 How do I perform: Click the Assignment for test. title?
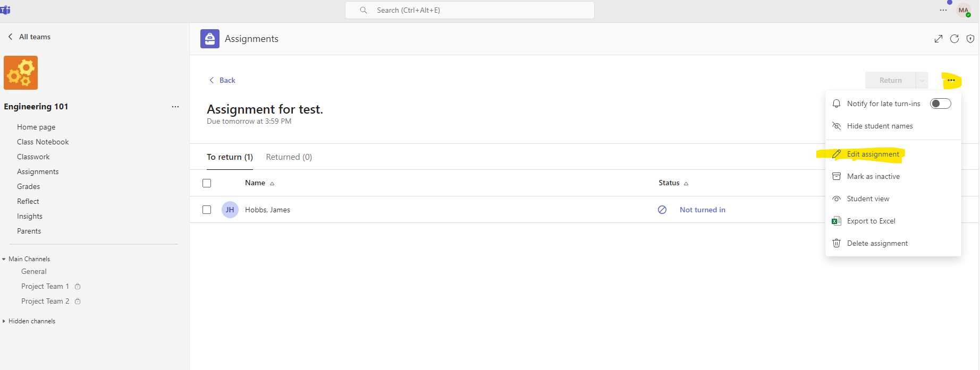coord(265,109)
